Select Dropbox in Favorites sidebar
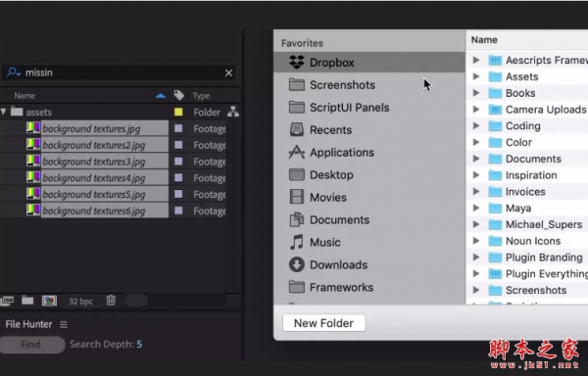 369,62
